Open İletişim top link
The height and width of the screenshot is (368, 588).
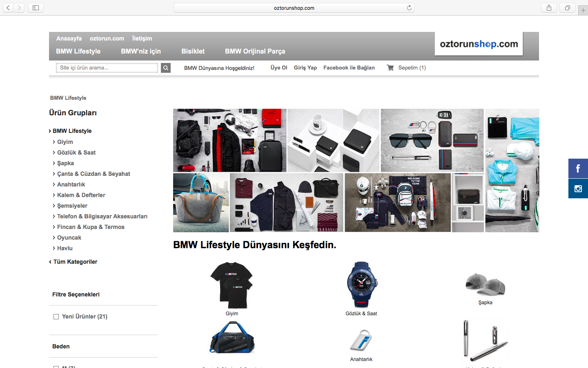coord(142,38)
